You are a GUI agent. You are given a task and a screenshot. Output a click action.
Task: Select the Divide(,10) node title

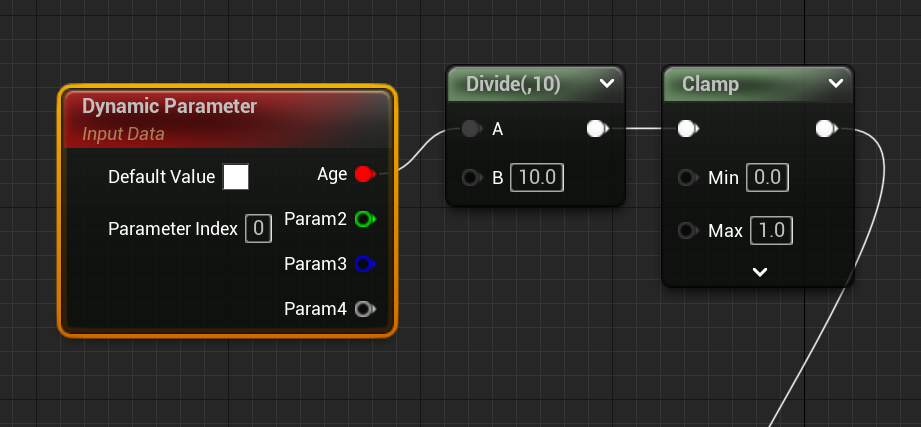(513, 84)
